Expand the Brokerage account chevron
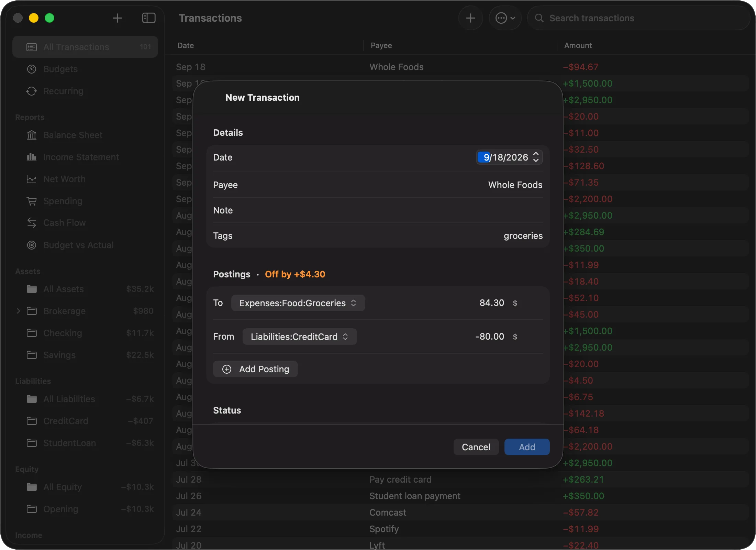This screenshot has width=756, height=550. pyautogui.click(x=19, y=311)
